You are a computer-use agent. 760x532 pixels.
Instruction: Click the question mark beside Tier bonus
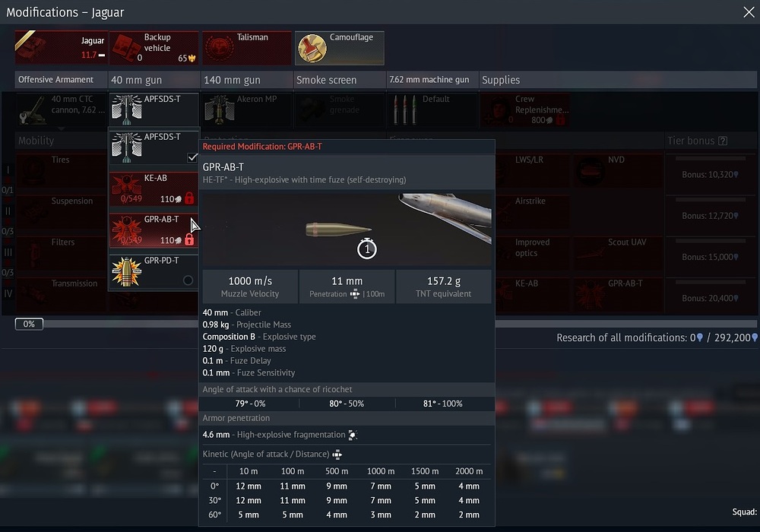click(x=723, y=141)
